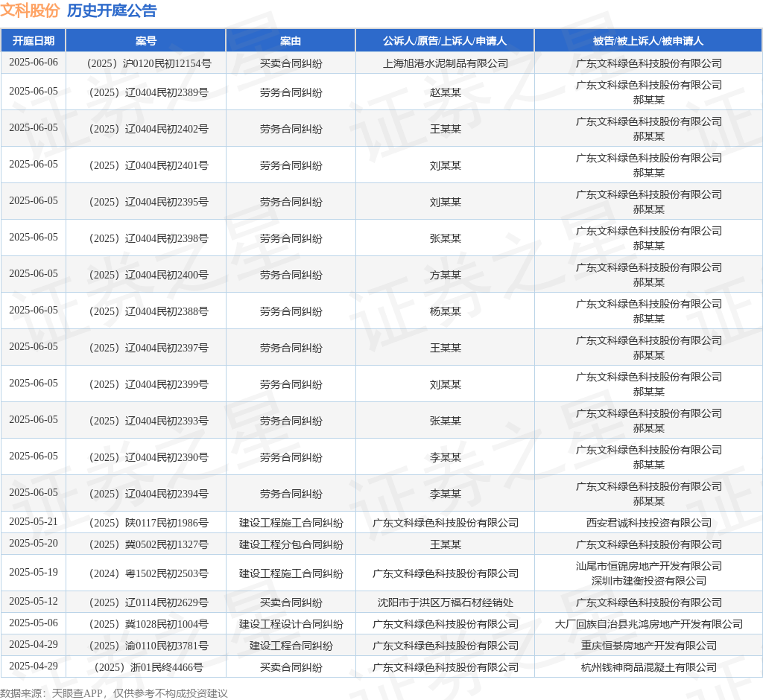Select date cell 2025-05-21
The image size is (763, 700).
tap(33, 521)
